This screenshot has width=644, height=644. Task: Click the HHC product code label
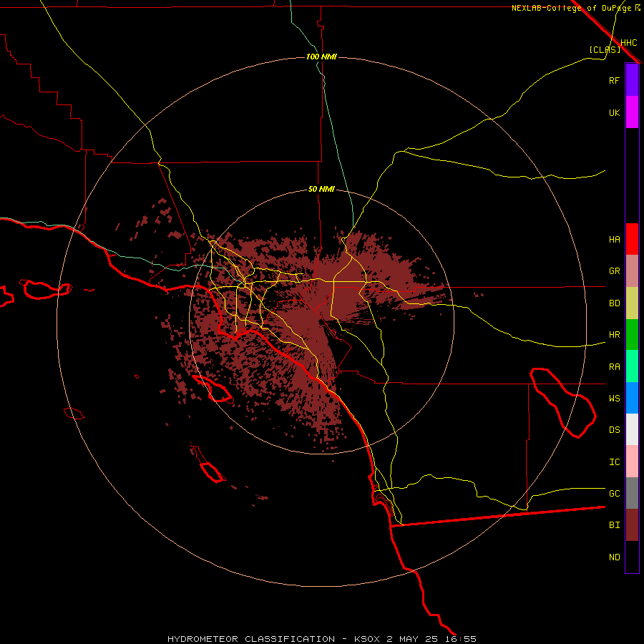(629, 43)
